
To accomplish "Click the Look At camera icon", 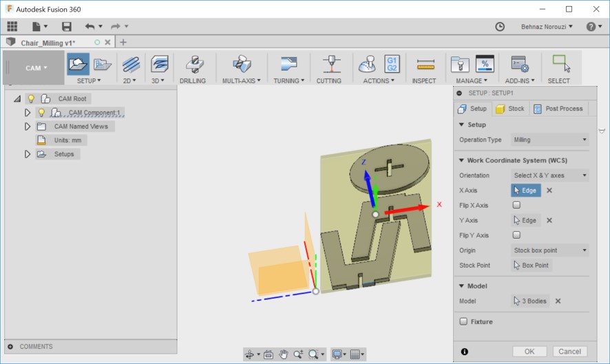I will (269, 354).
